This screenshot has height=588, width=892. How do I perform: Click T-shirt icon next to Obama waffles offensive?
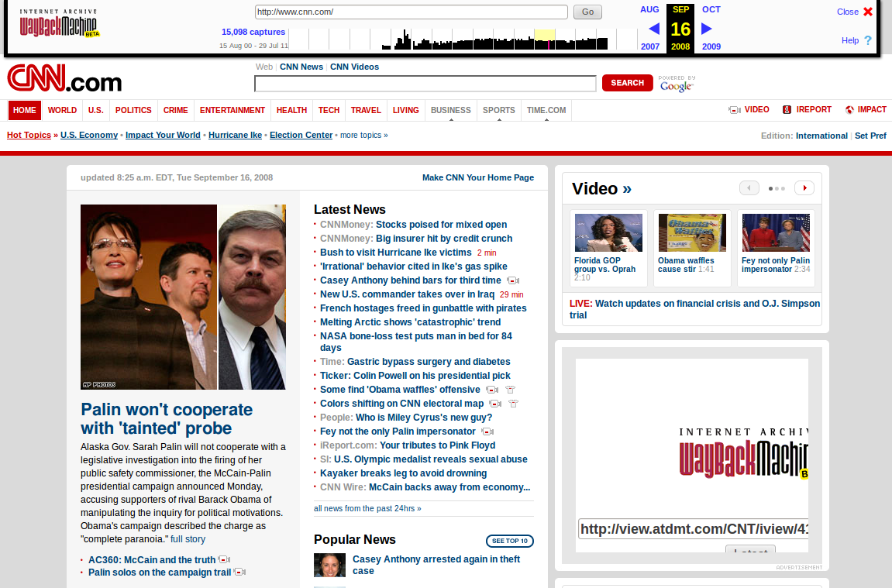coord(510,390)
